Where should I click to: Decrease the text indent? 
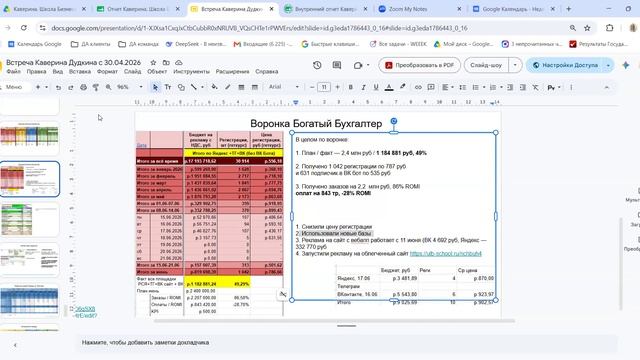(510, 87)
